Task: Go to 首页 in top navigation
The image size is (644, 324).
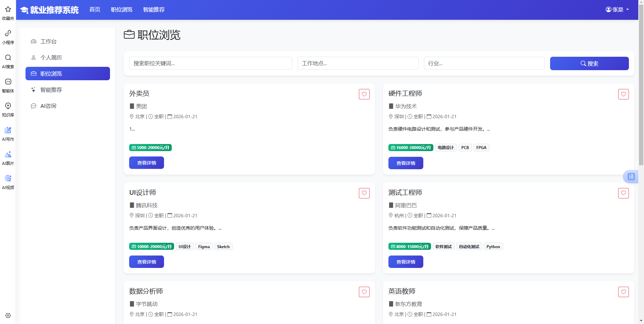Action: (x=95, y=10)
